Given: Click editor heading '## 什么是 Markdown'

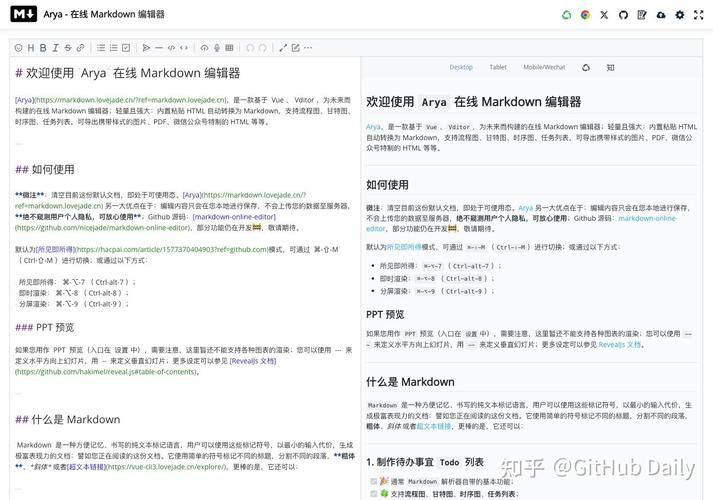Looking at the screenshot, I should [x=68, y=419].
